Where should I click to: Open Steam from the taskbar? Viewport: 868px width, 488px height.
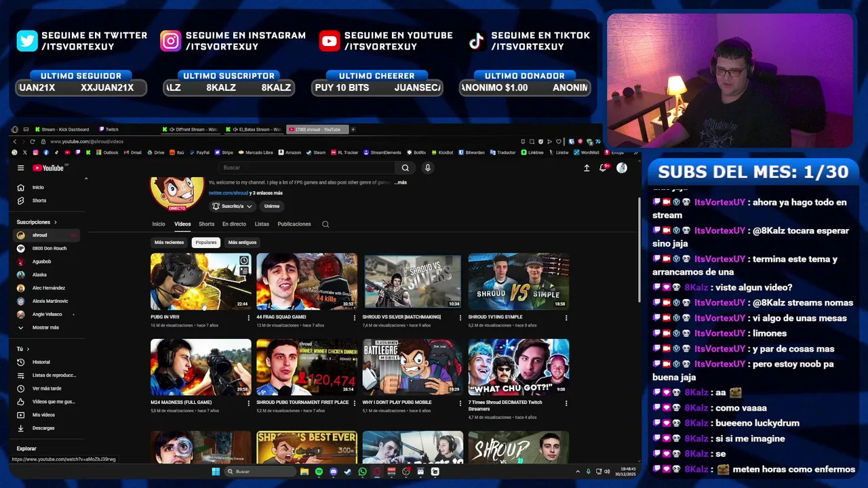(x=348, y=471)
